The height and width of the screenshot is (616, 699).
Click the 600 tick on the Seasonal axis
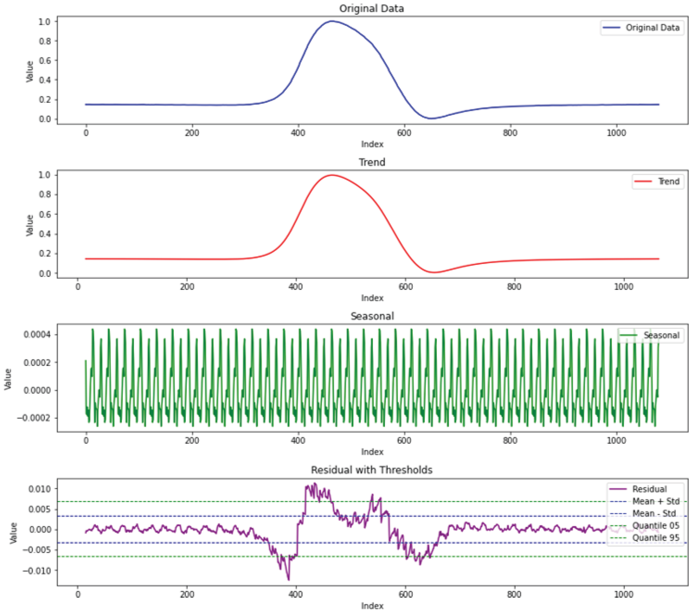click(x=404, y=441)
